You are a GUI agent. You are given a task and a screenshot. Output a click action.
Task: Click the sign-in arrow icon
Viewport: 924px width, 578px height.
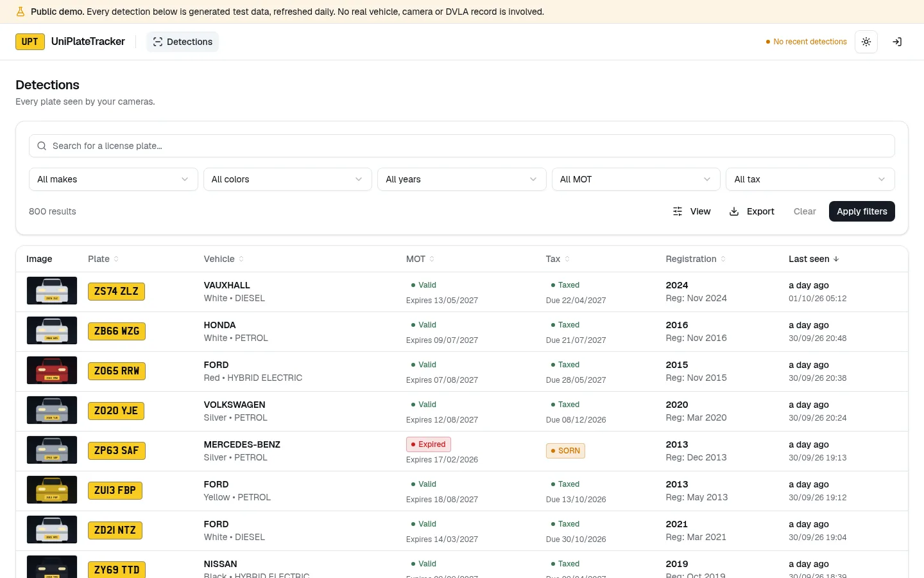(x=897, y=42)
